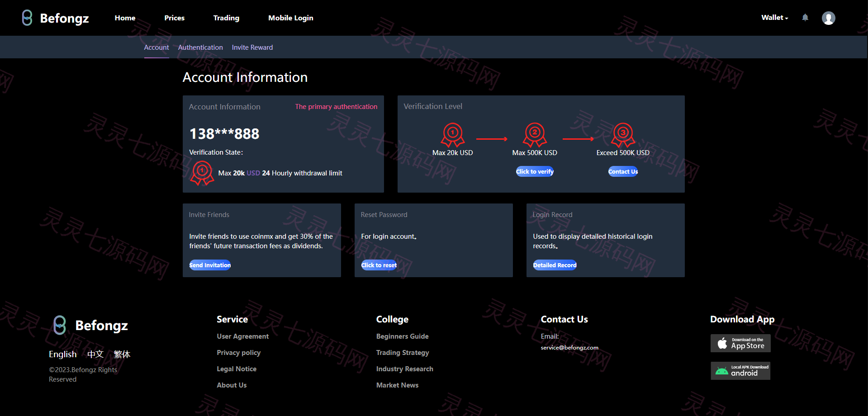The height and width of the screenshot is (416, 868).
Task: Open the Detailed Record button
Action: [555, 265]
